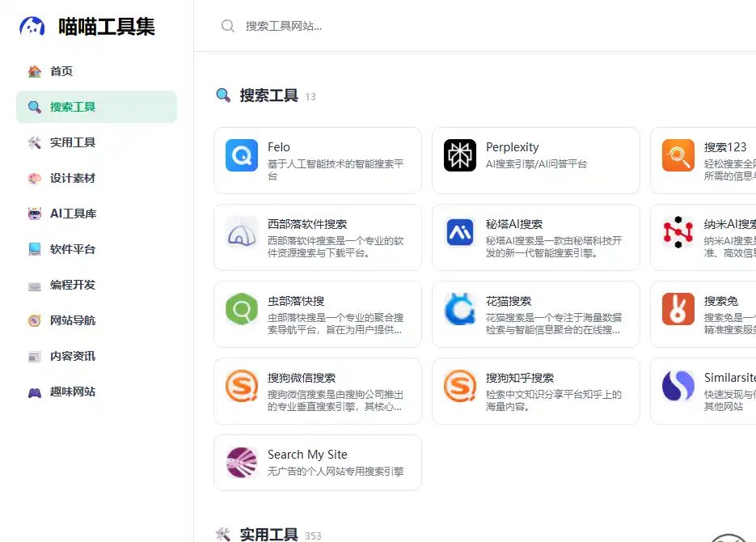
Task: Open the 搜索123 link title
Action: (725, 147)
